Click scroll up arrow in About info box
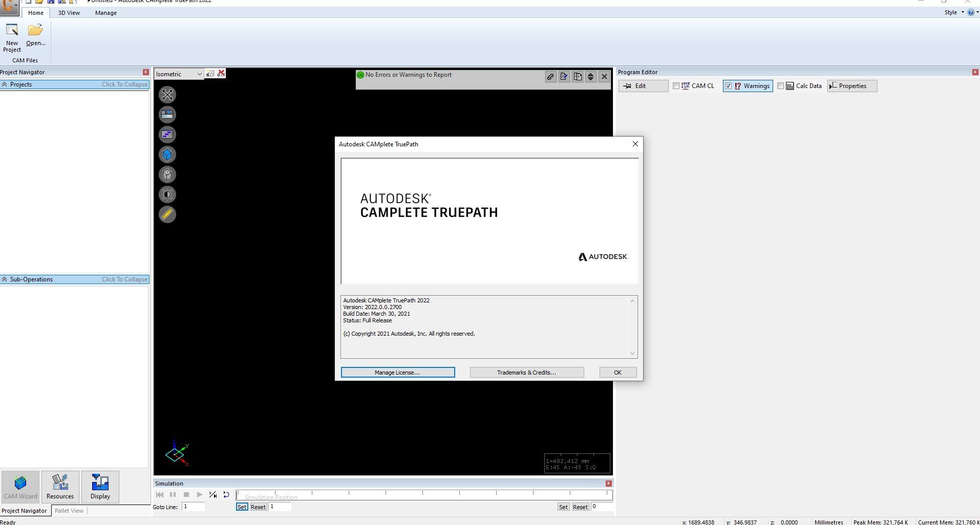The image size is (980, 525). click(633, 301)
